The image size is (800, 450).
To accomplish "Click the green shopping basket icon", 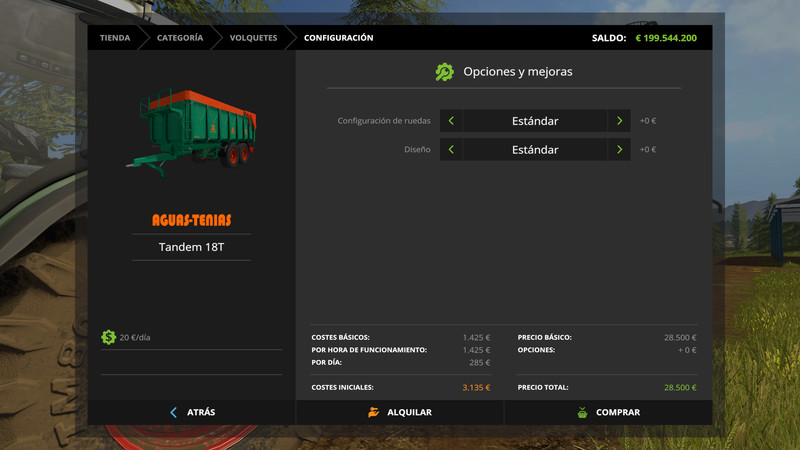I will point(582,412).
